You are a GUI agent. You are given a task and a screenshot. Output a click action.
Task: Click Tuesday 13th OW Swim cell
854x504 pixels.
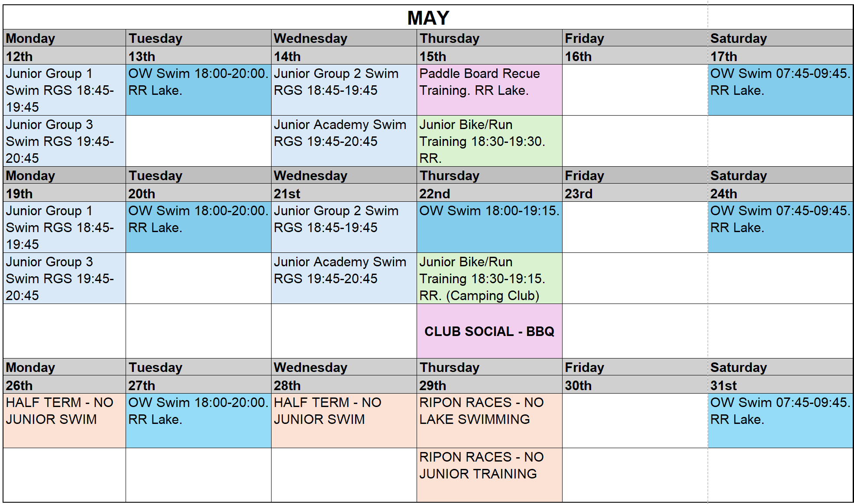[x=198, y=90]
